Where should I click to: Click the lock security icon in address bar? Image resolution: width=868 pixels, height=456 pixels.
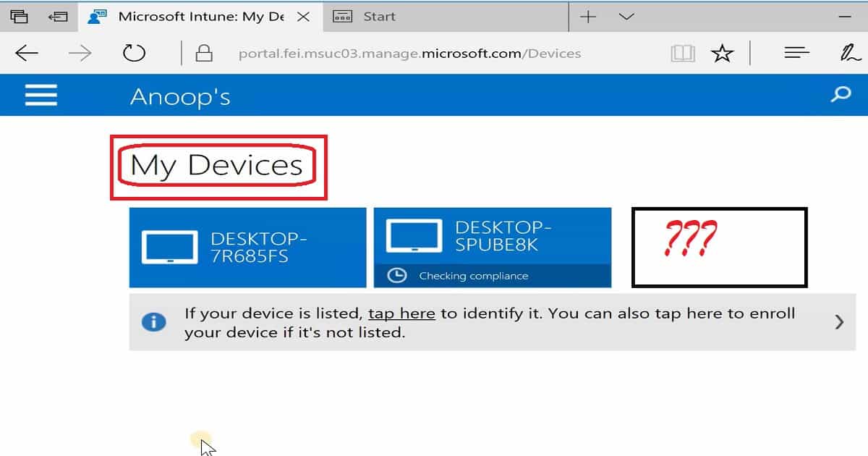[x=205, y=53]
